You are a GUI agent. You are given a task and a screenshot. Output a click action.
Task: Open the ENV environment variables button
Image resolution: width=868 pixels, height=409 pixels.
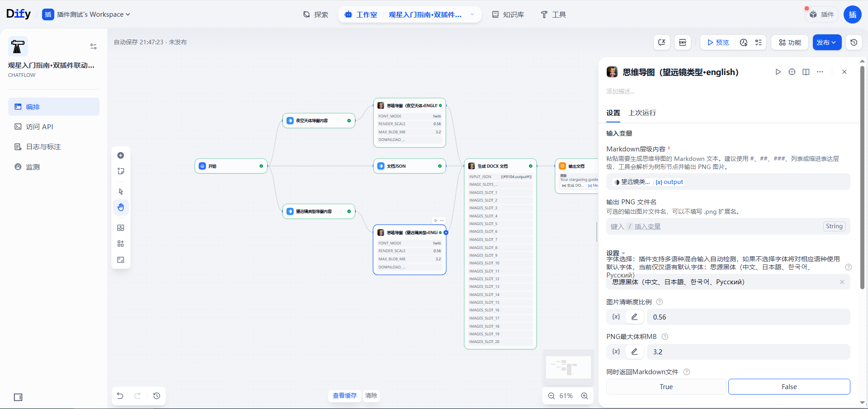[x=683, y=42]
